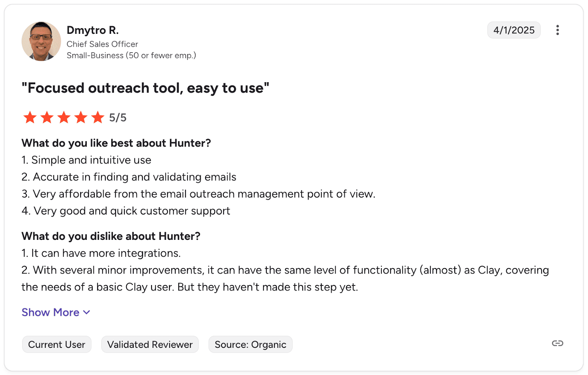
Task: Select the Validated Reviewer badge
Action: click(150, 345)
